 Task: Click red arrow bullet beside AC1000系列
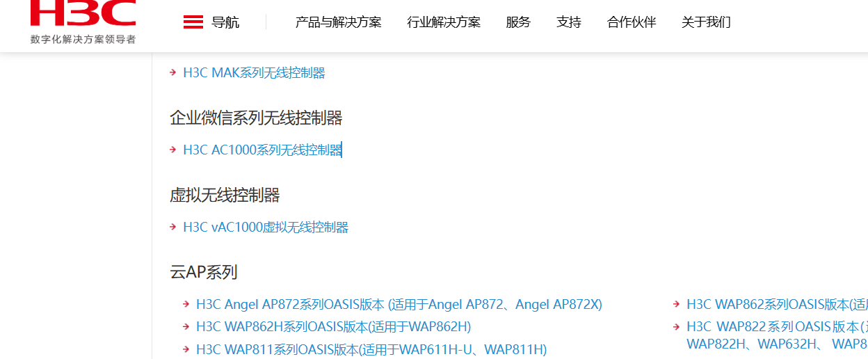coord(173,150)
